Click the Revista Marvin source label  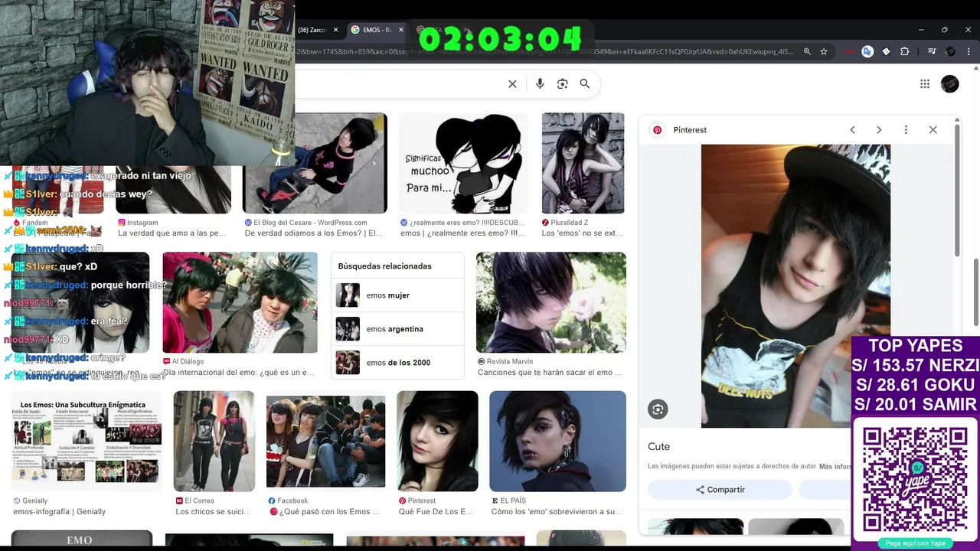pos(510,361)
